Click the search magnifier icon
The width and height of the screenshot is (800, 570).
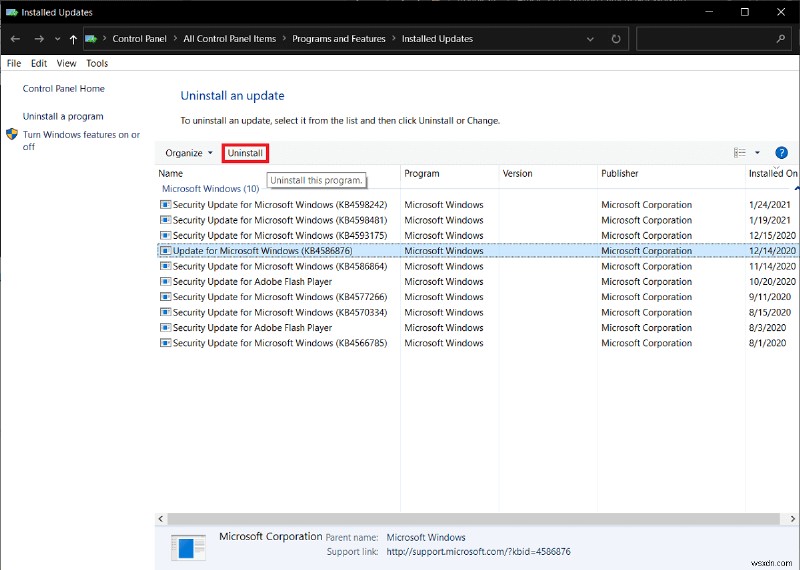tap(781, 39)
